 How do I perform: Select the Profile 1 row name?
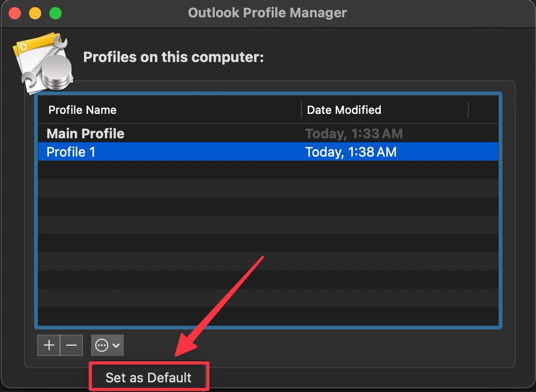[x=71, y=152]
